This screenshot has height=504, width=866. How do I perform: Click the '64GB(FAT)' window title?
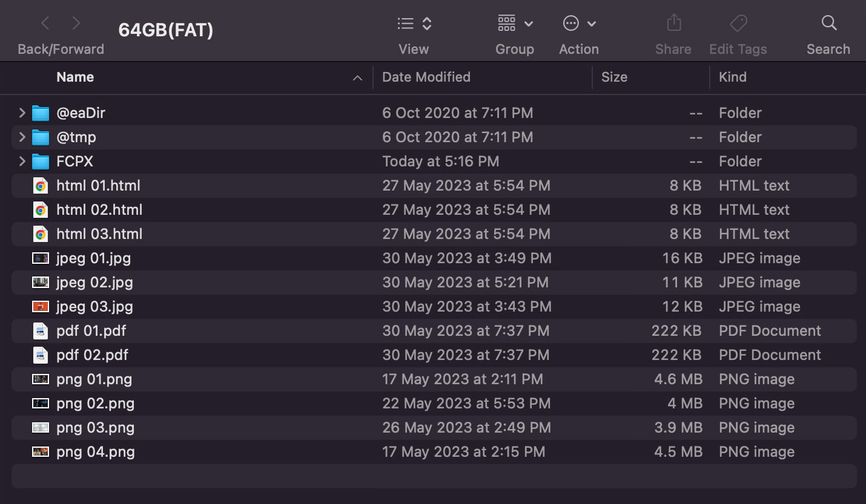(166, 30)
